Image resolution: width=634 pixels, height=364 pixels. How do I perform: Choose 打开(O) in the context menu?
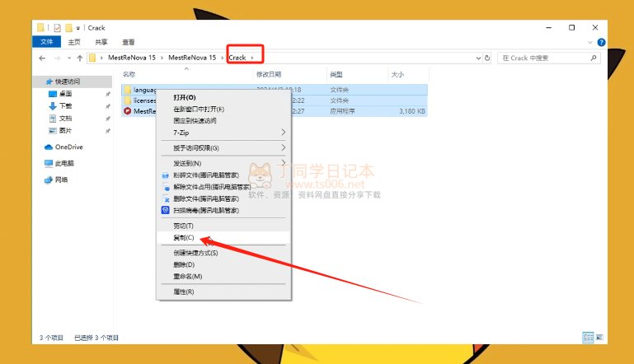(x=223, y=97)
